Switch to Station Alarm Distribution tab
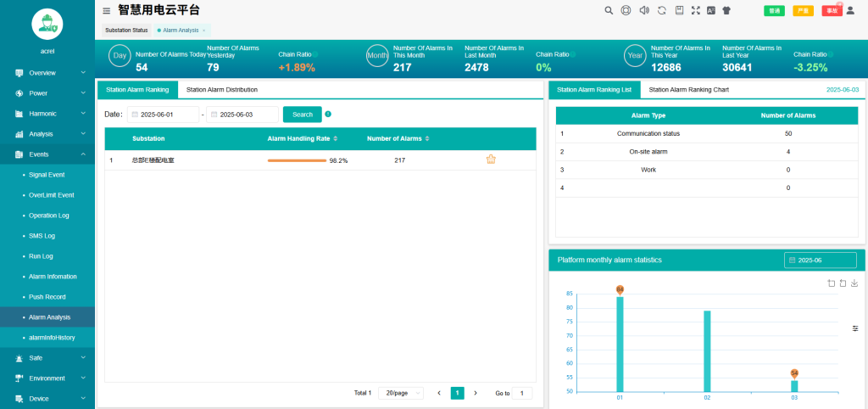Screen dimensions: 868x409 click(x=222, y=89)
